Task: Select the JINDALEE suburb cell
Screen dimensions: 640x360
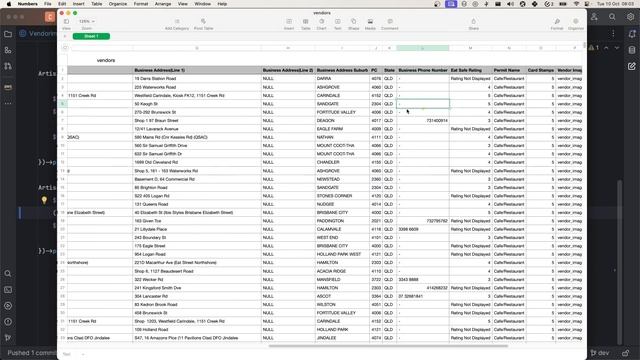Action: point(342,338)
